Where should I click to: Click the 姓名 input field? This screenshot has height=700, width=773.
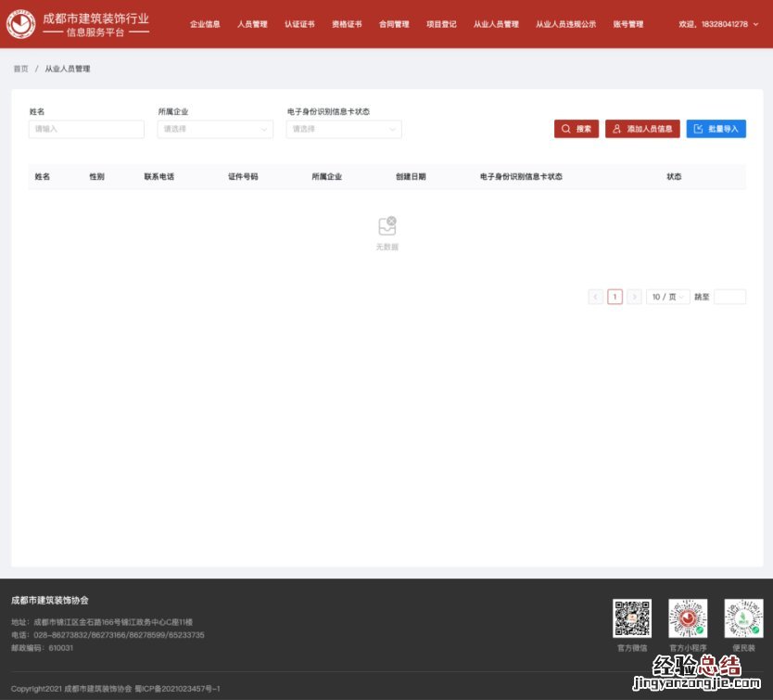pyautogui.click(x=86, y=129)
